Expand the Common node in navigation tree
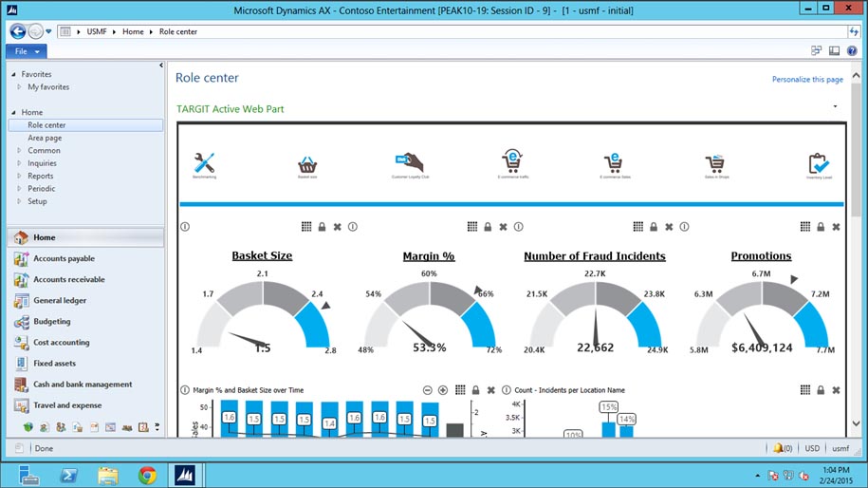Screen dimensions: 868x488 tap(18, 150)
